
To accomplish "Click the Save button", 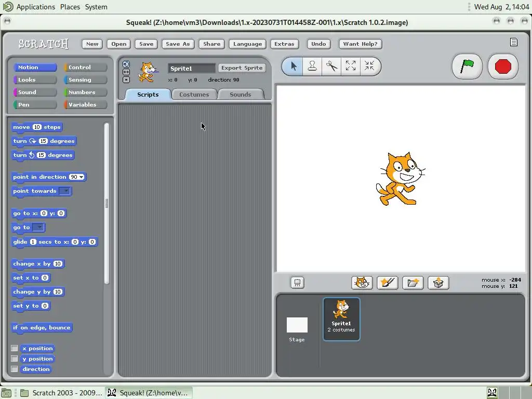I will click(146, 44).
